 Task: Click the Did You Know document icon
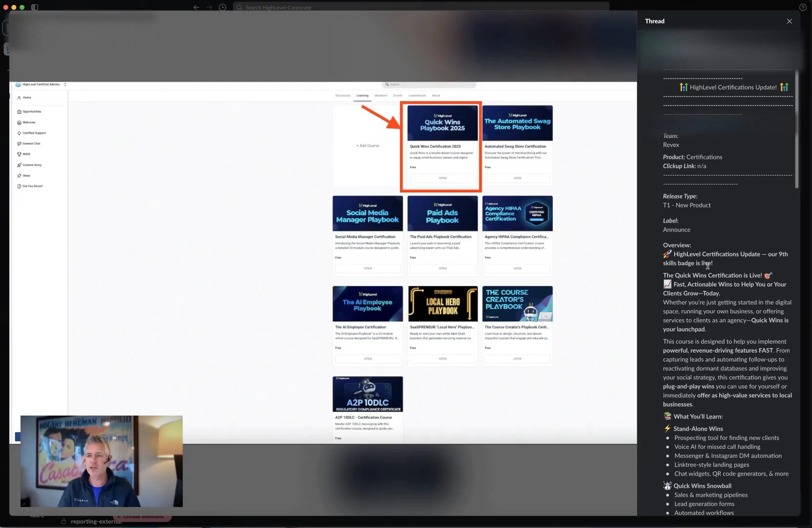coord(19,186)
